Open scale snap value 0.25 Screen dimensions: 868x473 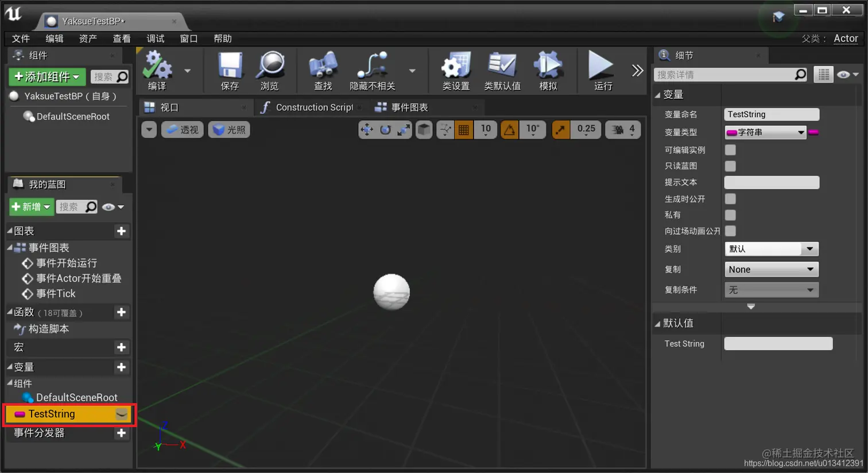pos(586,130)
